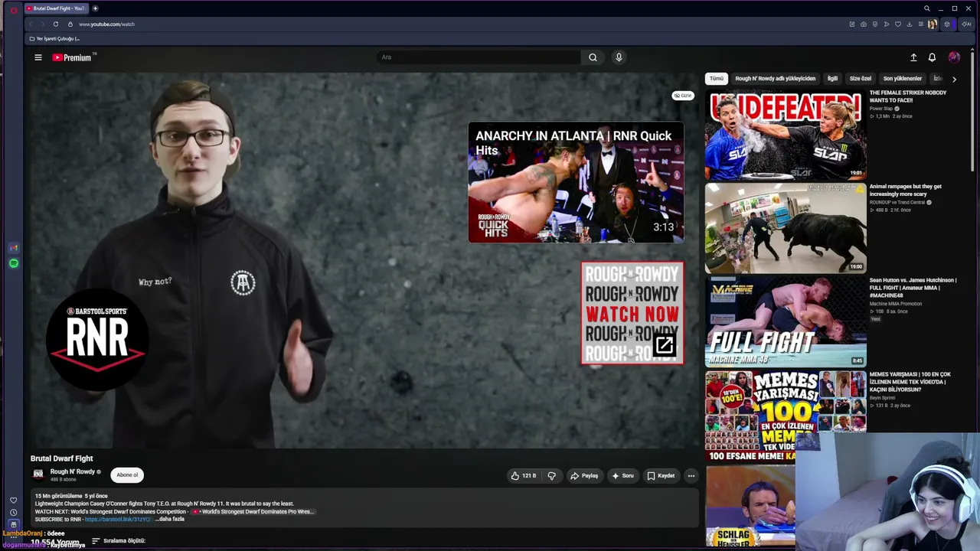
Task: Switch to the Brutal Dwarf Fight browser tab
Action: tap(57, 8)
